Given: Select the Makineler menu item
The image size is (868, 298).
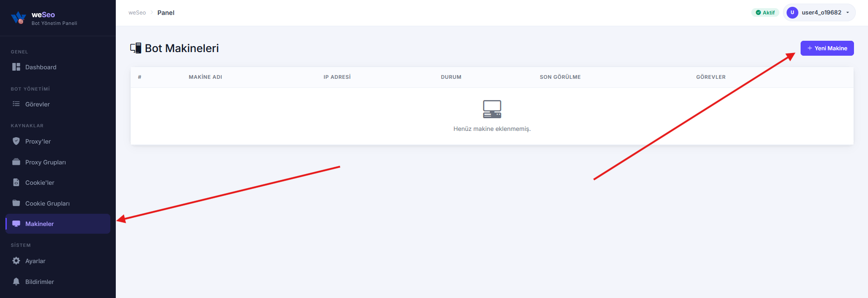Looking at the screenshot, I should click(58, 224).
